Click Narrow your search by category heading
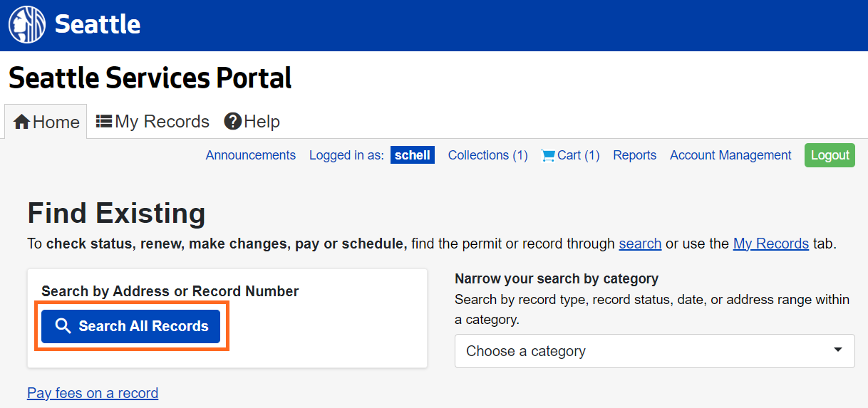Viewport: 868px width, 408px height. 557,278
